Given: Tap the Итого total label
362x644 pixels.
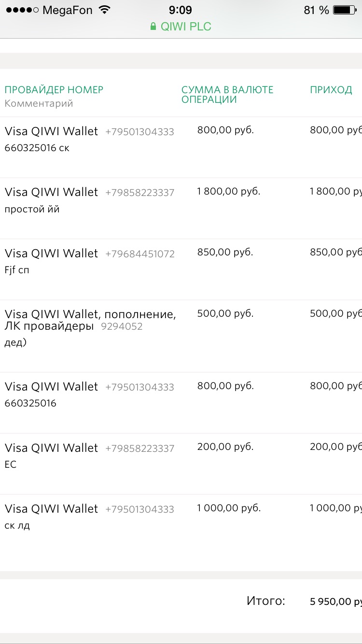Looking at the screenshot, I should 266,601.
